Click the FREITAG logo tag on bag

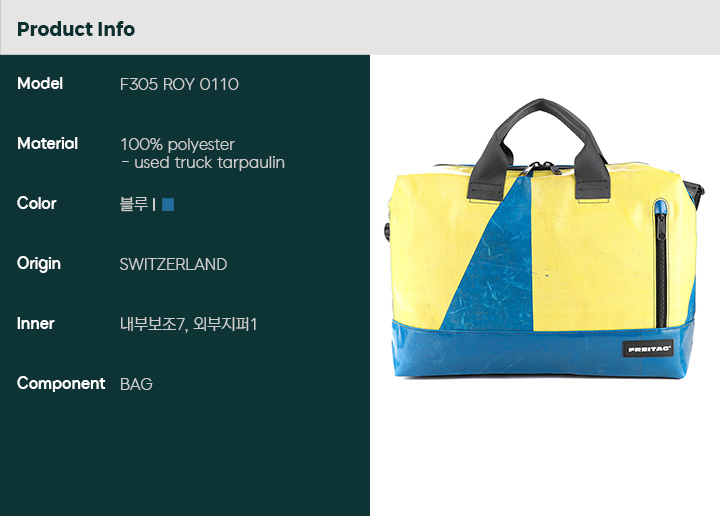648,349
